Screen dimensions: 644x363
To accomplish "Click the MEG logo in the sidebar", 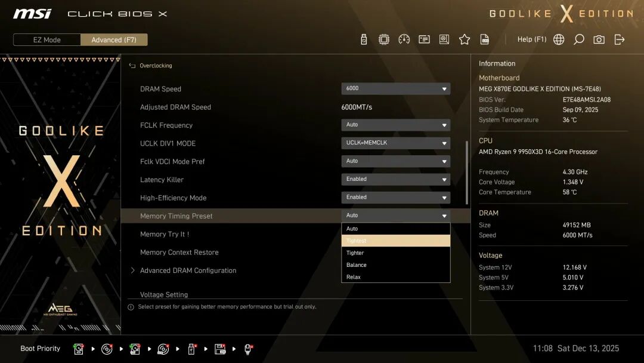I will click(60, 309).
